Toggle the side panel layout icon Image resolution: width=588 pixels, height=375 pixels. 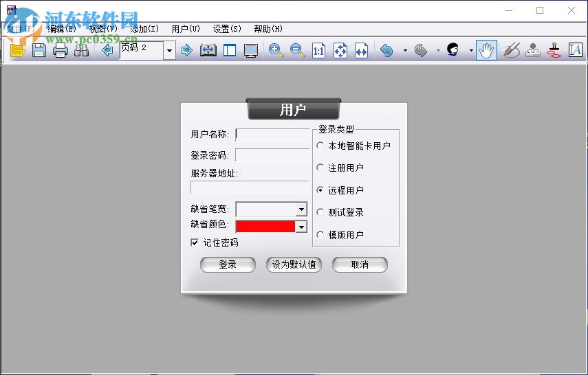pyautogui.click(x=230, y=50)
